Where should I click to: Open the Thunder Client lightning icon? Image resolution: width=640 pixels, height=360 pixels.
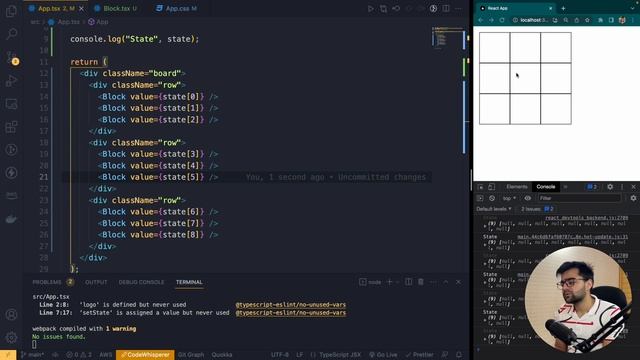[11, 173]
